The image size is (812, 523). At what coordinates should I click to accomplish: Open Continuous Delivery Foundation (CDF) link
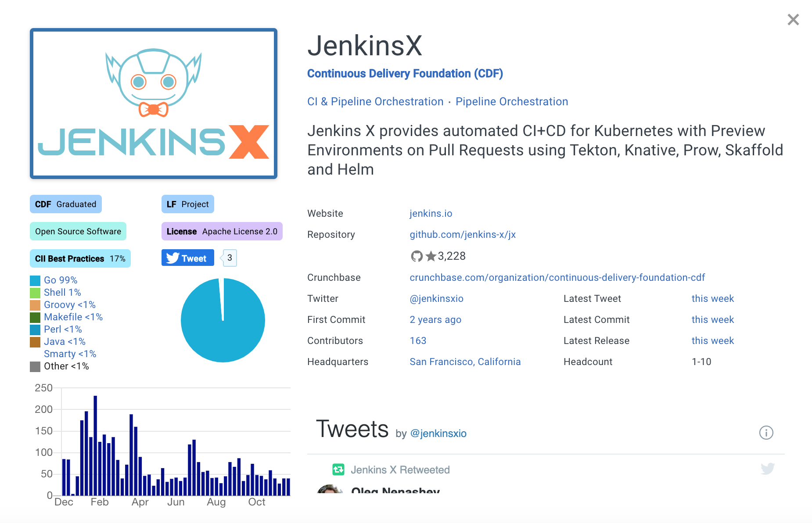click(405, 74)
